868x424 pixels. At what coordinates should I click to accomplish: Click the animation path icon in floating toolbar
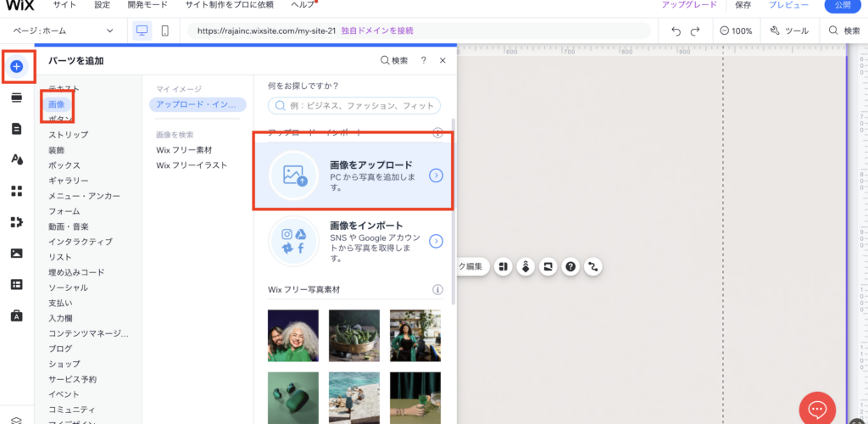593,267
